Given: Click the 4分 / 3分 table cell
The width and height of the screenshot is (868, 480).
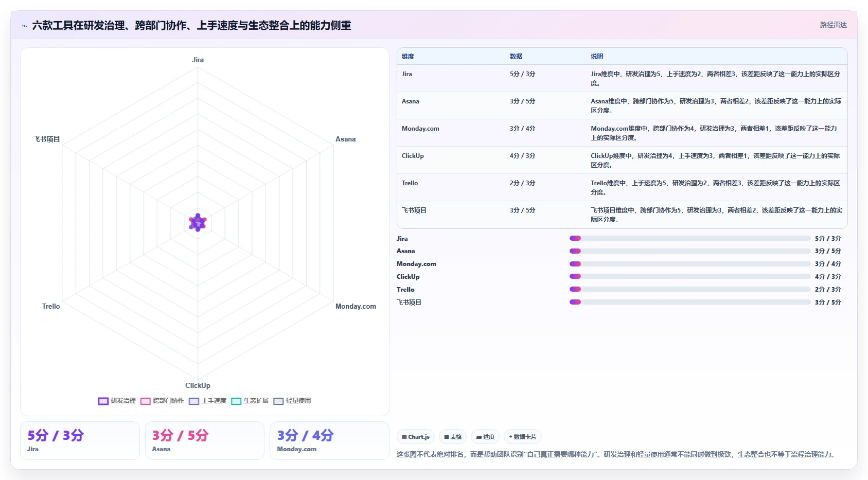Looking at the screenshot, I should pyautogui.click(x=522, y=156).
